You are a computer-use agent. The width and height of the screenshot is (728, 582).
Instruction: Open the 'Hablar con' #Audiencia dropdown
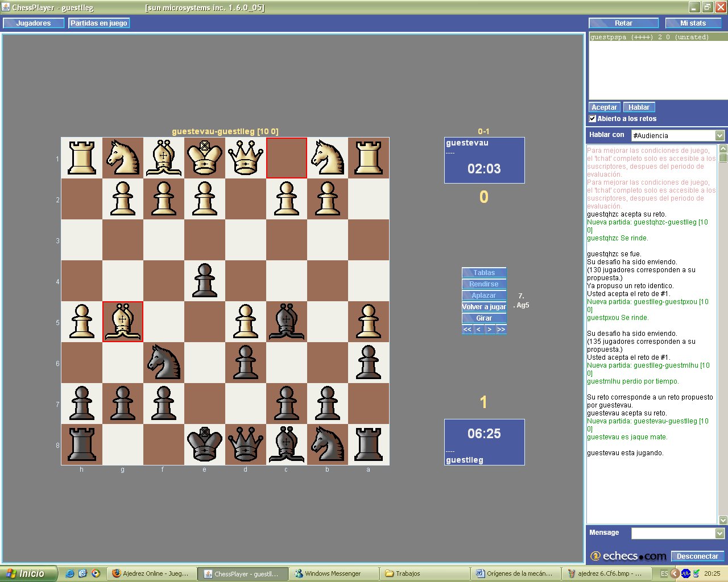click(x=719, y=135)
